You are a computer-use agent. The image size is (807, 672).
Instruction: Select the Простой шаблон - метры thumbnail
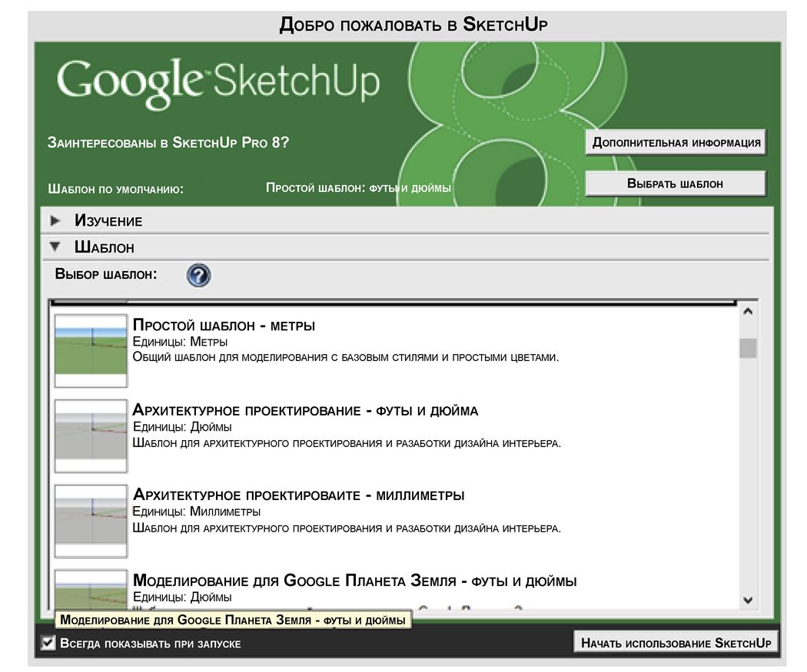click(91, 351)
